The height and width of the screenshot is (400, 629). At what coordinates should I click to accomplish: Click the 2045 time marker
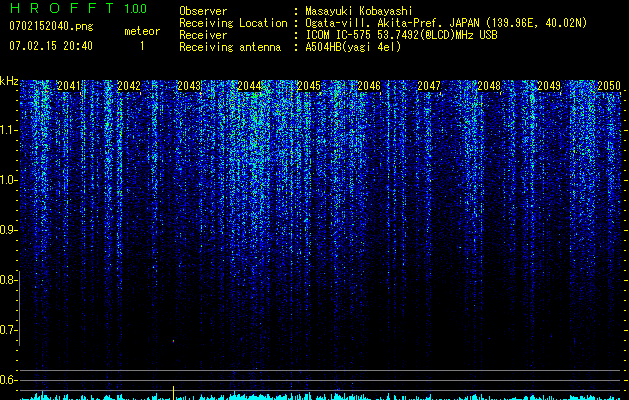tap(309, 86)
